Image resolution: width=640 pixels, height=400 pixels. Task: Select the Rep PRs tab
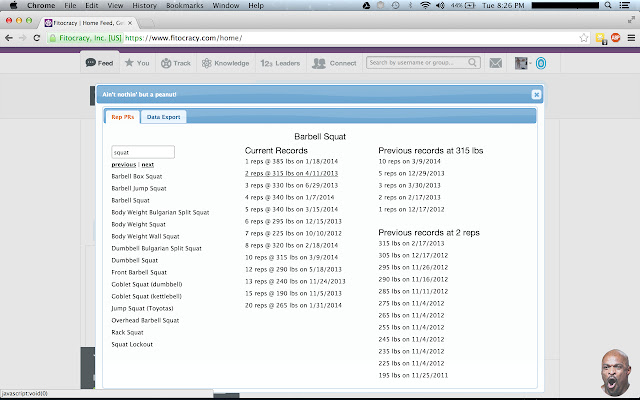point(122,117)
